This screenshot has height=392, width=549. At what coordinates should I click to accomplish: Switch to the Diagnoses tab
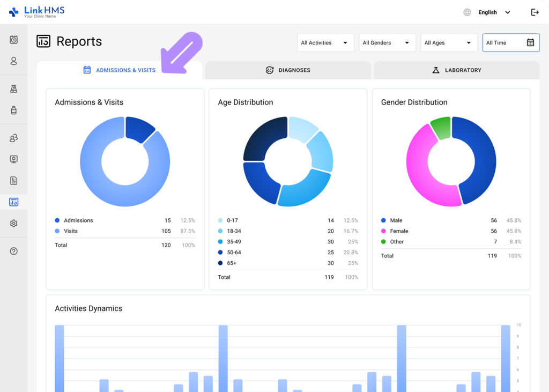[288, 70]
